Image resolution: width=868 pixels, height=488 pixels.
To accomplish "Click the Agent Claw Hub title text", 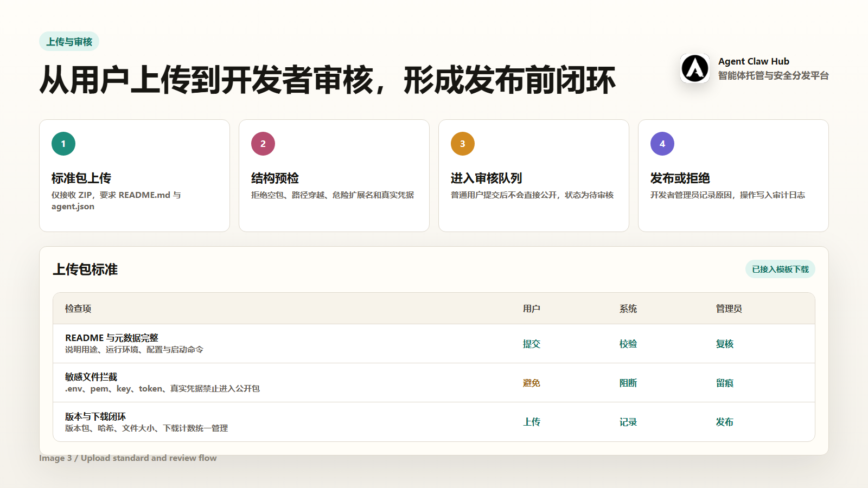I will [x=754, y=61].
